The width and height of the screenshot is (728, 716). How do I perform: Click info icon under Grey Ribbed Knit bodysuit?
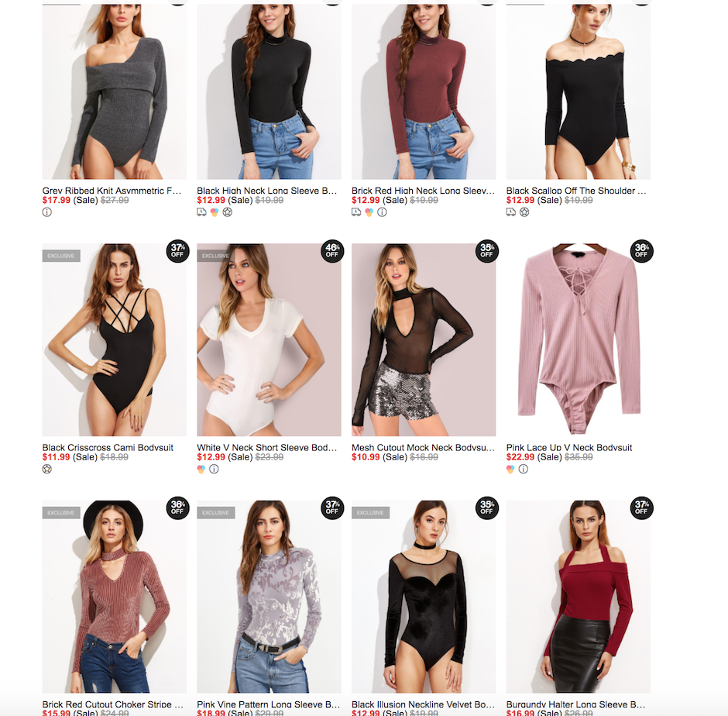pyautogui.click(x=47, y=212)
